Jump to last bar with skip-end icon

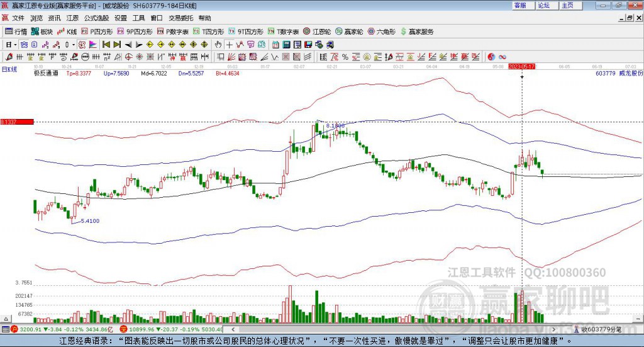[117, 45]
